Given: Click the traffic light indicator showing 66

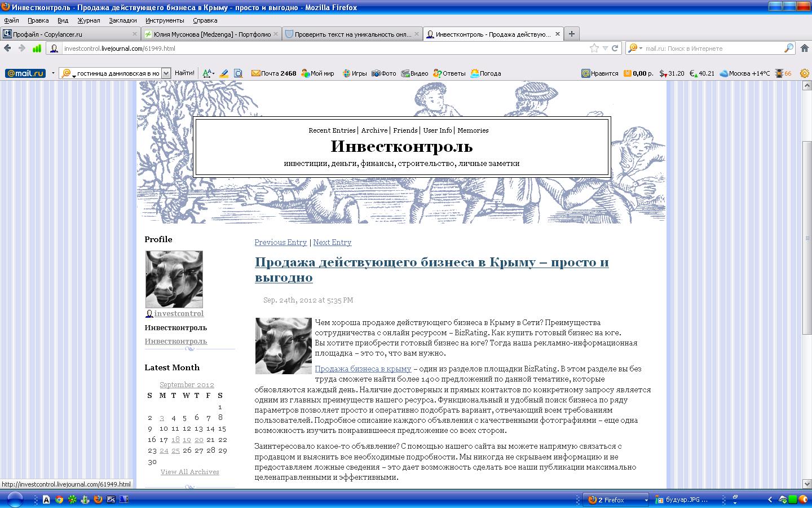Looking at the screenshot, I should coord(784,73).
